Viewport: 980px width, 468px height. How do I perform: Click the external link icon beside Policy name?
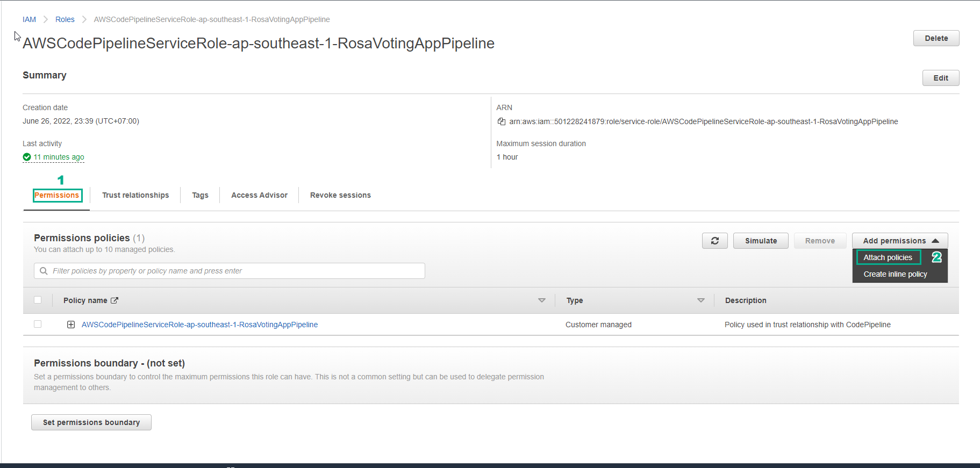tap(115, 300)
